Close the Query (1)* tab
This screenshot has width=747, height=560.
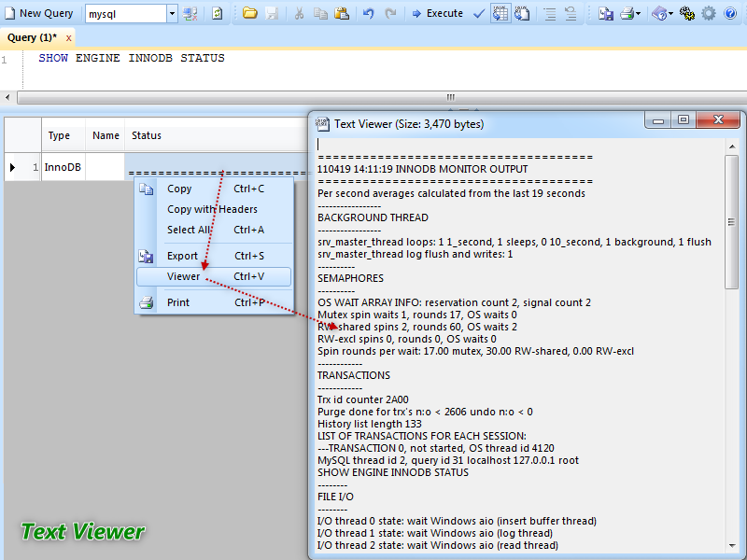point(68,38)
